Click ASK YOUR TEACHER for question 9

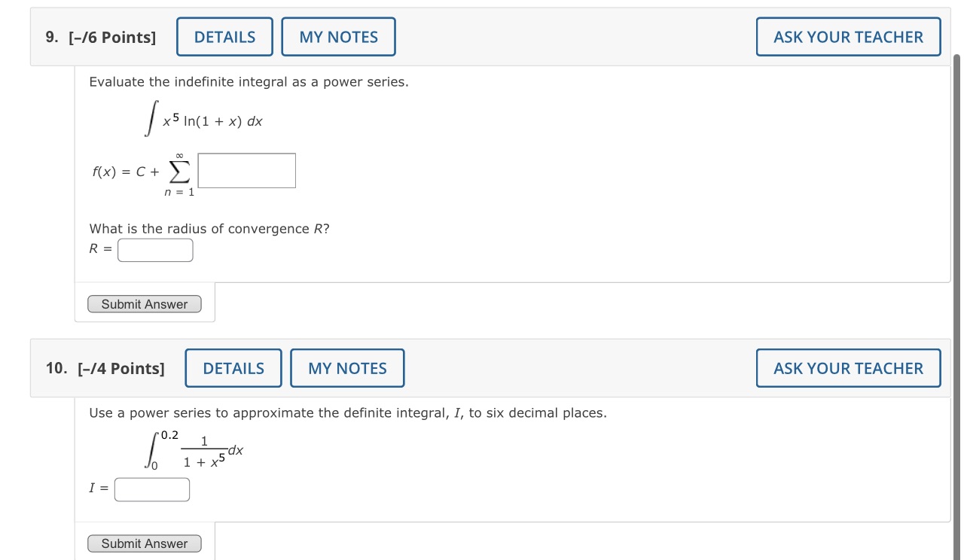tap(848, 36)
